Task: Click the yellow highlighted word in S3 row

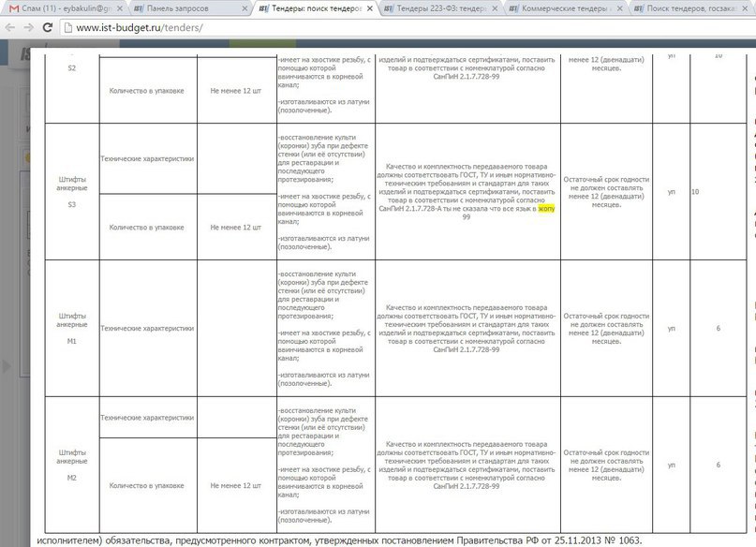Action: pyautogui.click(x=547, y=209)
